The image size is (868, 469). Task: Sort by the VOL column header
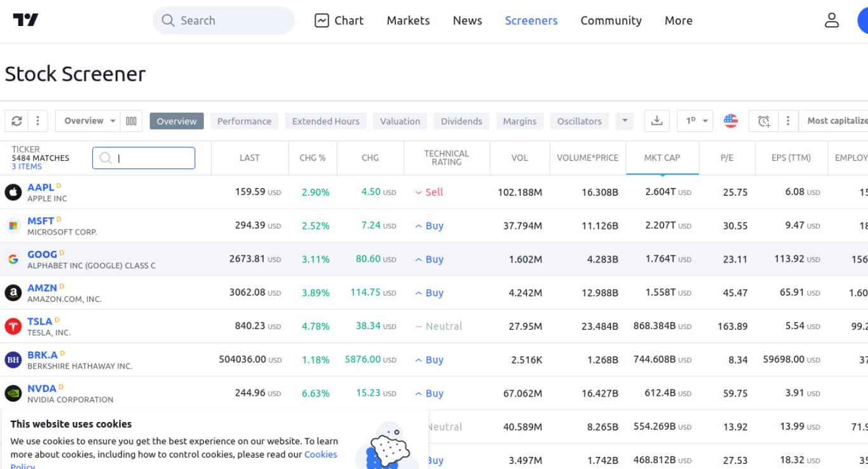click(x=520, y=158)
